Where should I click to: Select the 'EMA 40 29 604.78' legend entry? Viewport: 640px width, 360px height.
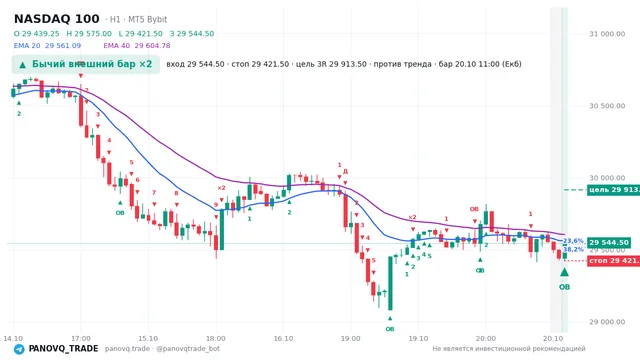click(x=137, y=46)
